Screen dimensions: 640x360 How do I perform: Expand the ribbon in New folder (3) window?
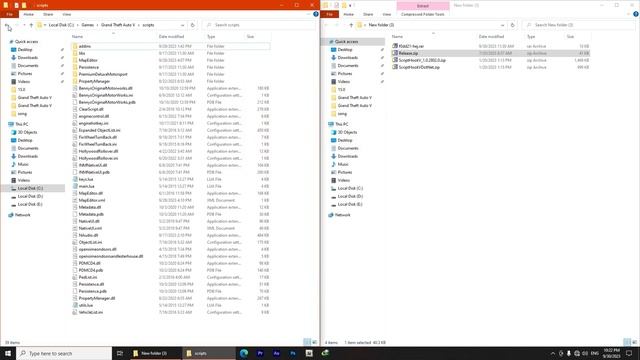click(x=629, y=14)
